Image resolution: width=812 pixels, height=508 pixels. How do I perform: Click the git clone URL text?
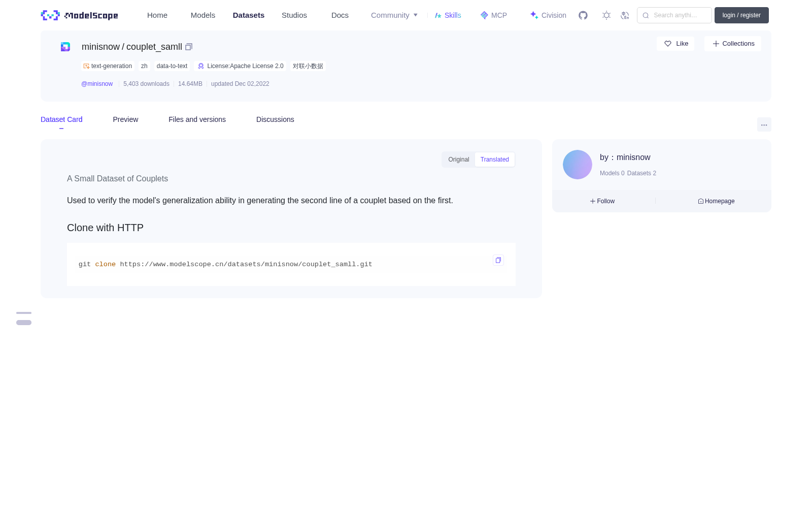click(x=246, y=264)
